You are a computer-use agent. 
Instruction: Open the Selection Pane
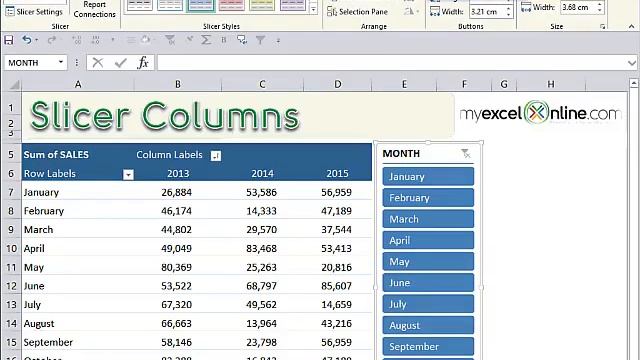[x=358, y=12]
